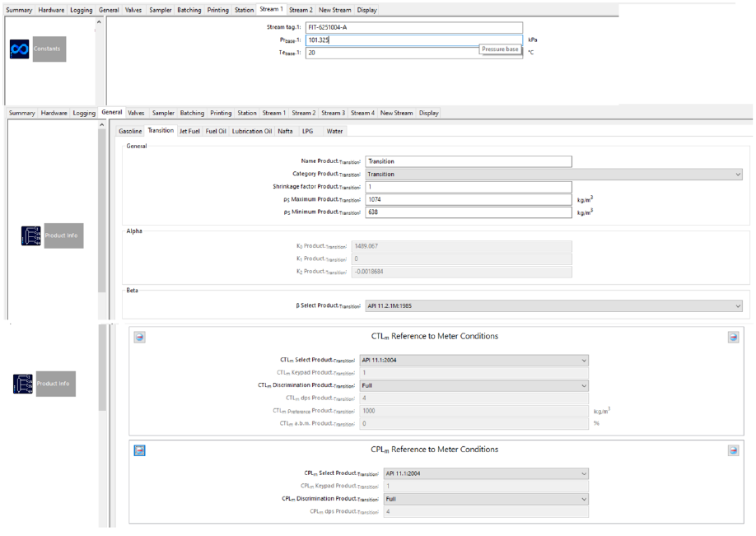
Task: Open β Select Product dropdown
Action: pyautogui.click(x=553, y=305)
